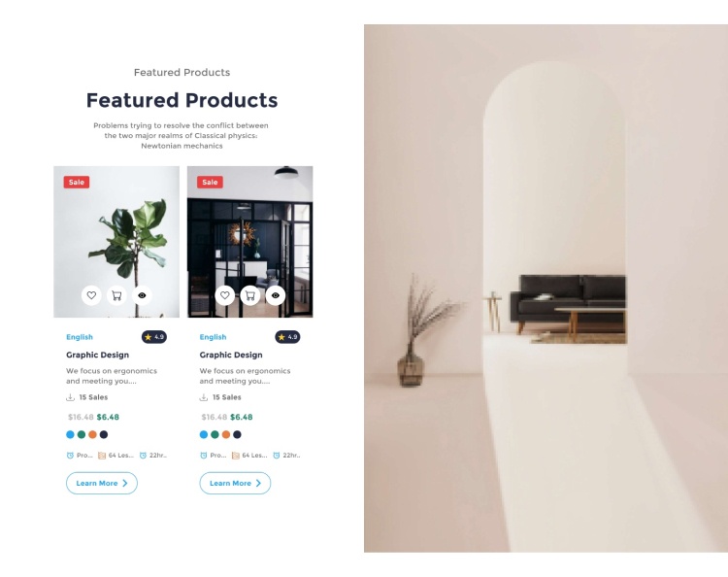Click the download icon on second card

[x=204, y=397]
